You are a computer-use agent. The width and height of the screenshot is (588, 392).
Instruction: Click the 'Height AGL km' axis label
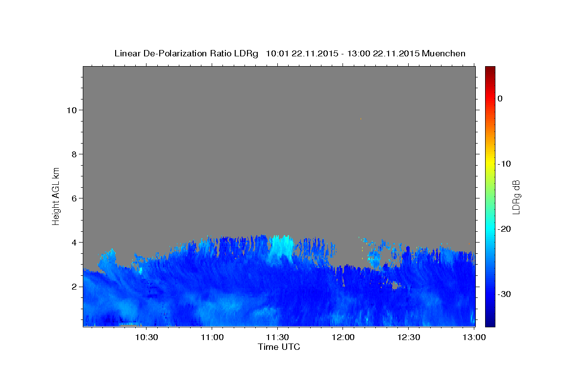click(56, 196)
